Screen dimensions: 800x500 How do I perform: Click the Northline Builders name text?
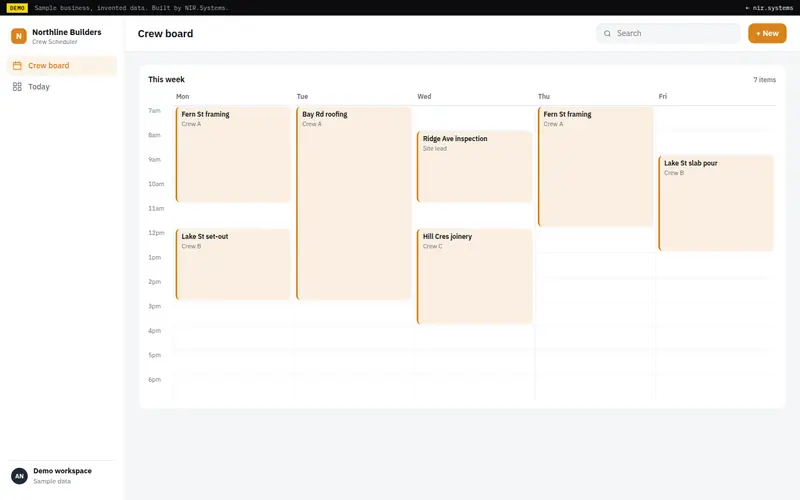click(67, 32)
